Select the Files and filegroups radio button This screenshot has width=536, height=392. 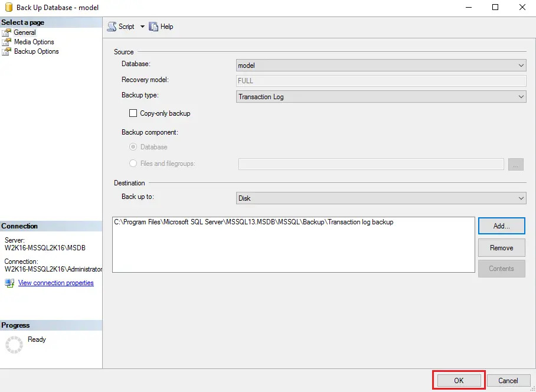pyautogui.click(x=133, y=164)
